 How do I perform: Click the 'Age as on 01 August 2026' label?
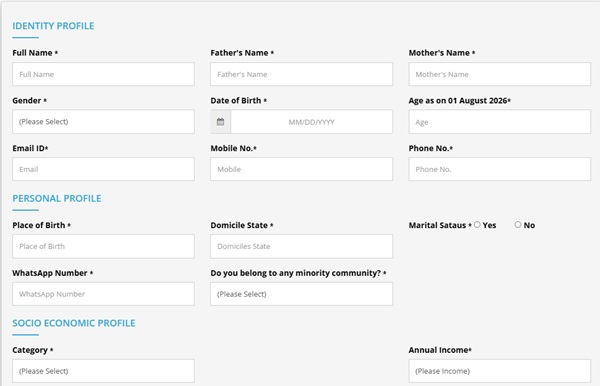pos(460,101)
